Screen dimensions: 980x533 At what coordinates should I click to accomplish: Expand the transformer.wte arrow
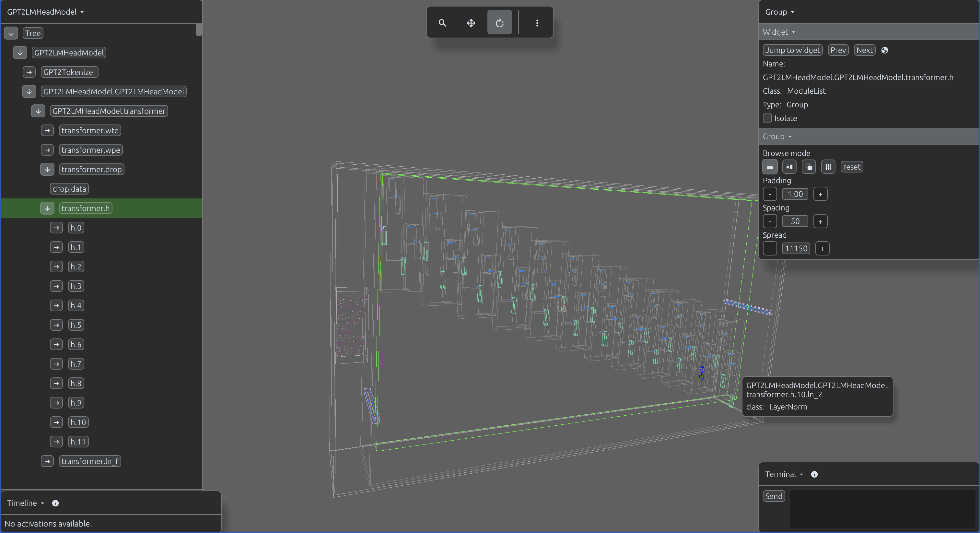47,131
